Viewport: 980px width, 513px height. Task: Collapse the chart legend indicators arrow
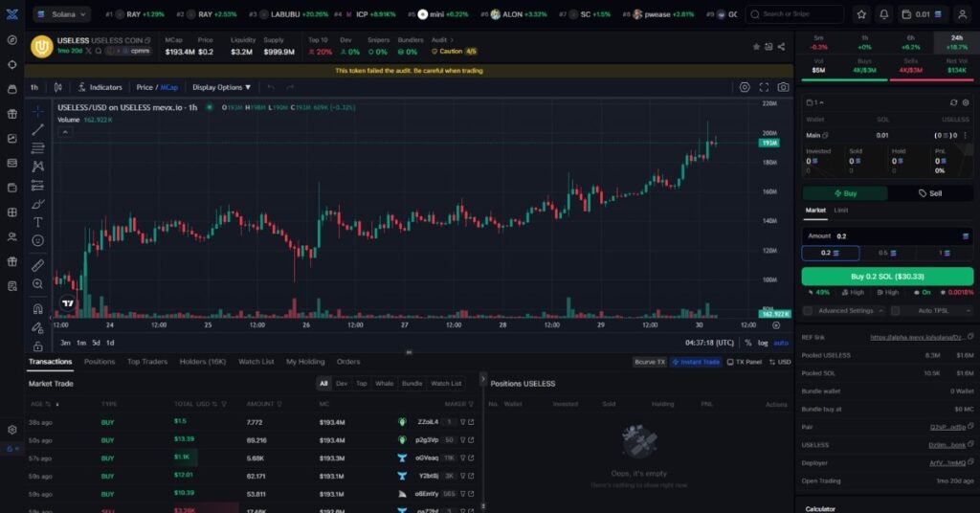click(x=65, y=132)
